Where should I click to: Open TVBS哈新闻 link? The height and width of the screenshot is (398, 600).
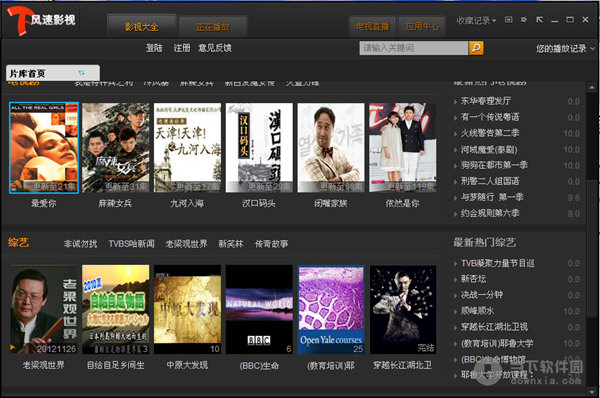pyautogui.click(x=132, y=244)
